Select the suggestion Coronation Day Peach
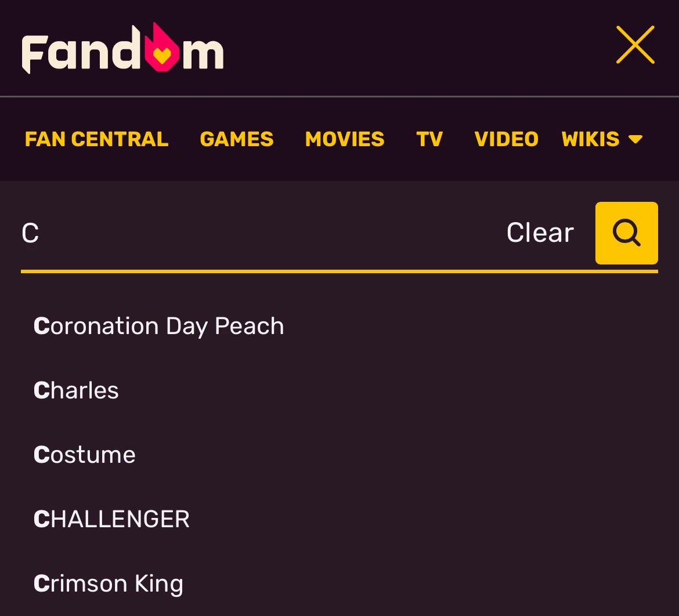 click(158, 326)
